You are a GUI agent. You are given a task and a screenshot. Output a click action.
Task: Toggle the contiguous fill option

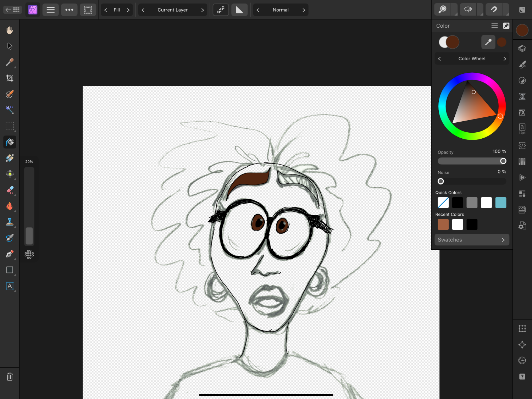221,10
